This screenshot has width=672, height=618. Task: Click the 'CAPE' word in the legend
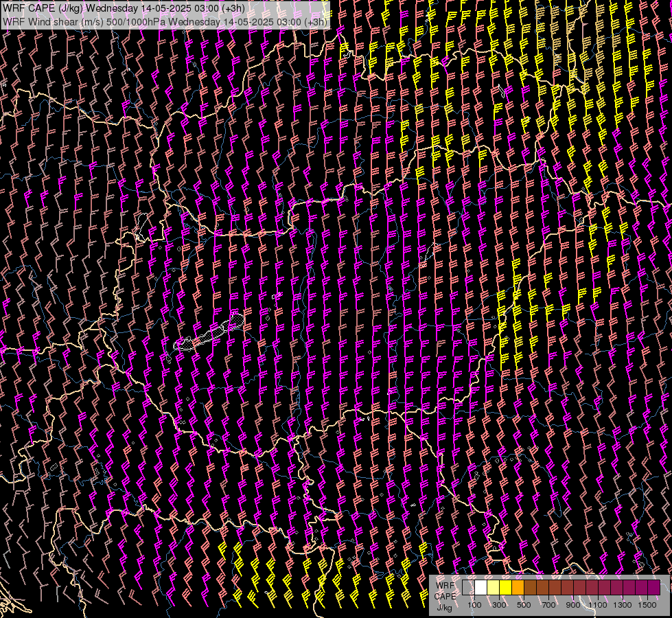pos(445,596)
